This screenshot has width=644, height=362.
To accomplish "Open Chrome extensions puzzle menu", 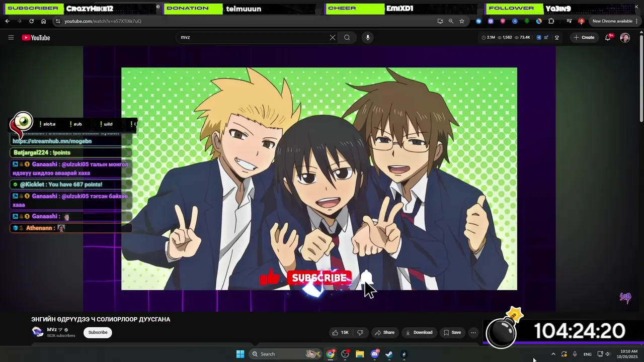I will pos(551,21).
